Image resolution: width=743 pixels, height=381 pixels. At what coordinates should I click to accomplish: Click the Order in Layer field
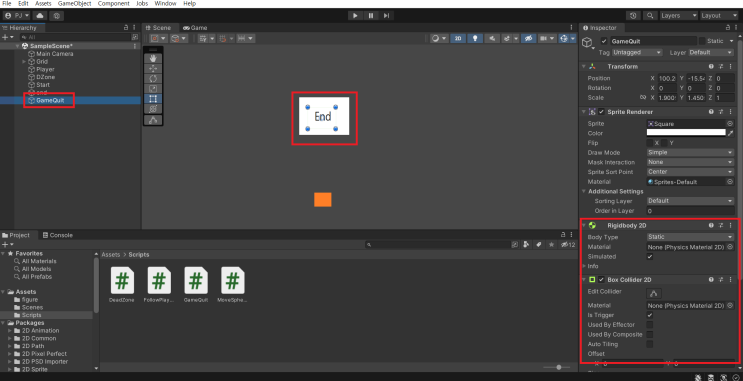coord(690,211)
